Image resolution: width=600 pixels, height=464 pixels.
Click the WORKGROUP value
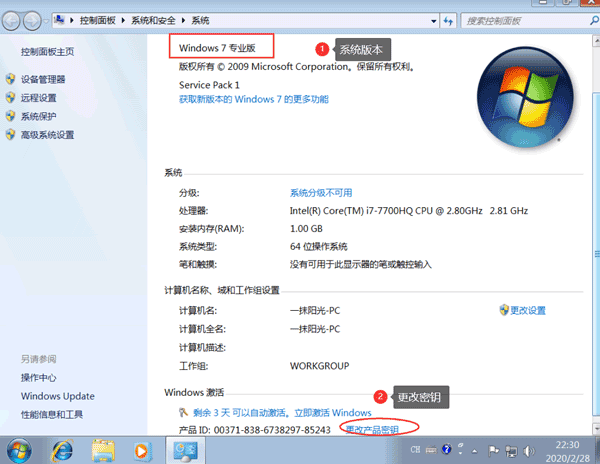click(x=320, y=366)
